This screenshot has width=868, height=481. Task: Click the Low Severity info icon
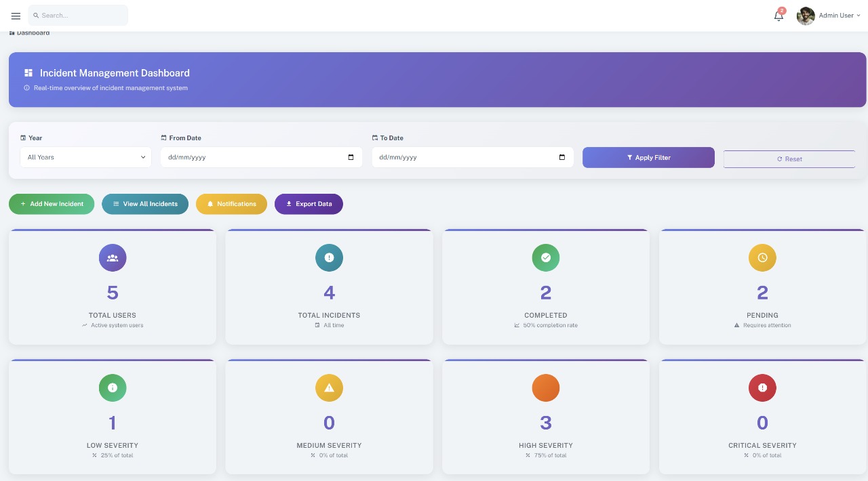click(113, 388)
